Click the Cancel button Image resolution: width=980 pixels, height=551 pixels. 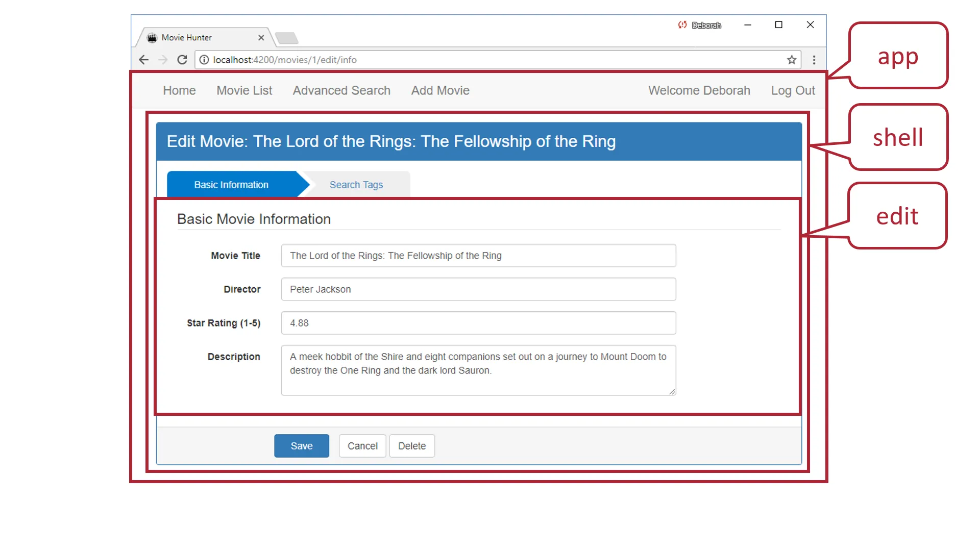362,446
